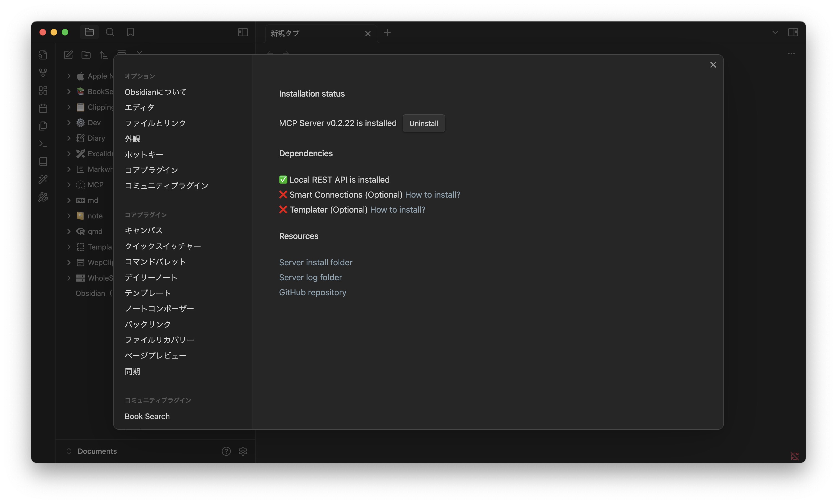Close the settings dialog
This screenshot has width=837, height=504.
click(713, 64)
